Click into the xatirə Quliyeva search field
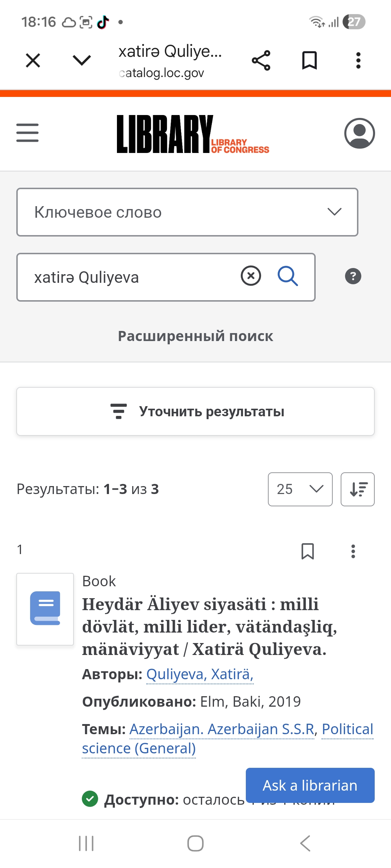 (x=130, y=277)
